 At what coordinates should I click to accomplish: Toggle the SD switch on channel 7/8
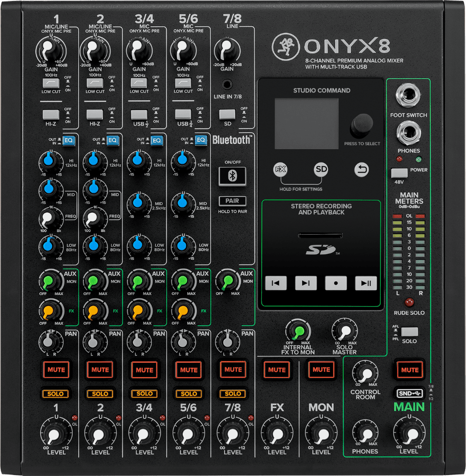tap(228, 114)
